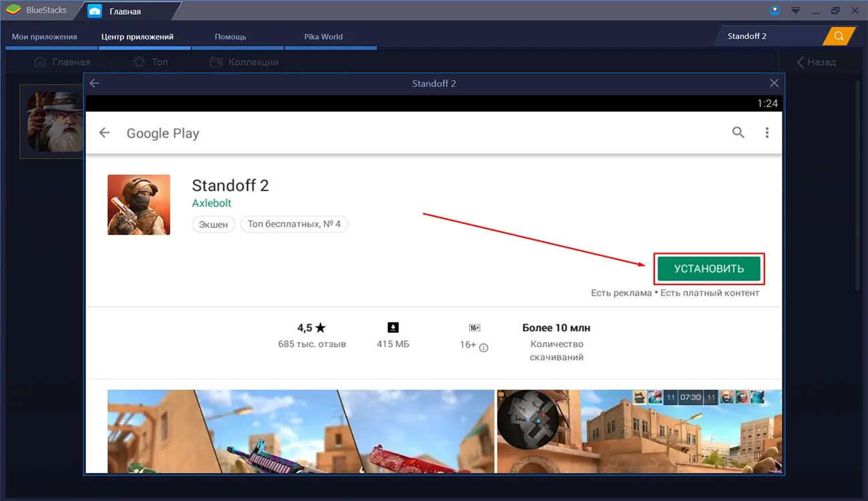Click the 16+ age rating badge icon

pos(475,328)
